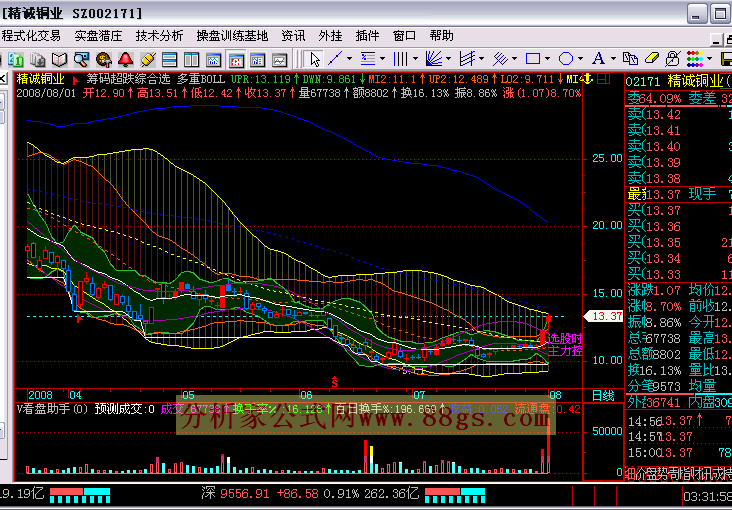Open dropdown arrow beside ellipse tool
The width and height of the screenshot is (732, 510).
click(x=580, y=59)
